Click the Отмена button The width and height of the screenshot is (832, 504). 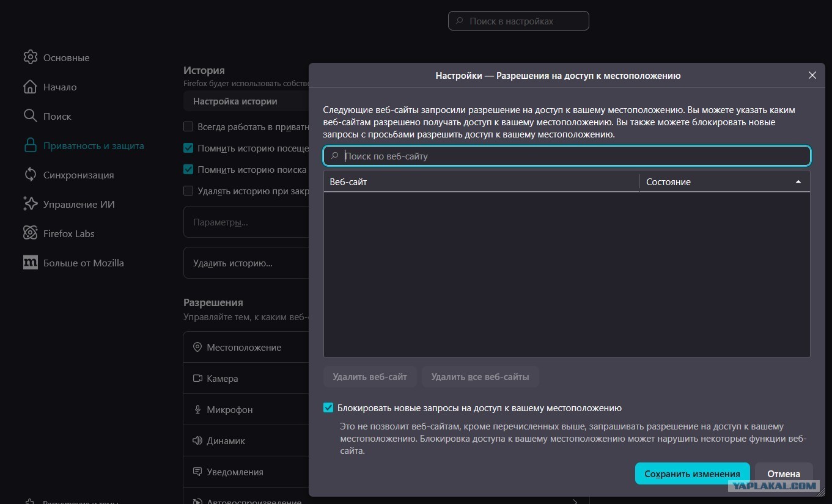[783, 473]
